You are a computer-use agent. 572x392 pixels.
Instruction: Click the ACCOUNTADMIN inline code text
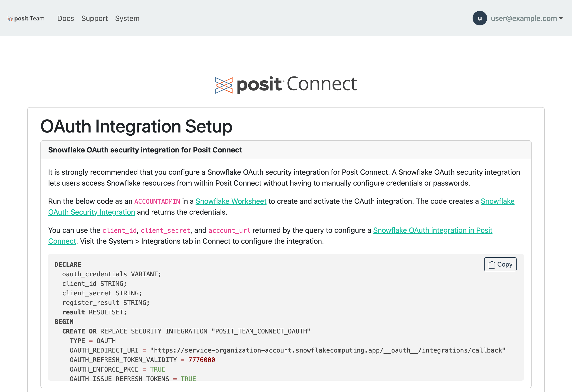[157, 201]
